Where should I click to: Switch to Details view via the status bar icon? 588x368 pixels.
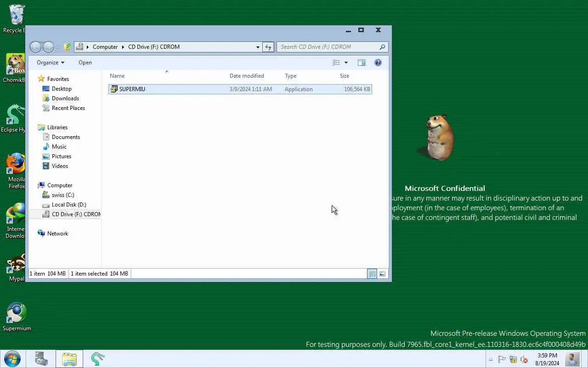coord(372,274)
